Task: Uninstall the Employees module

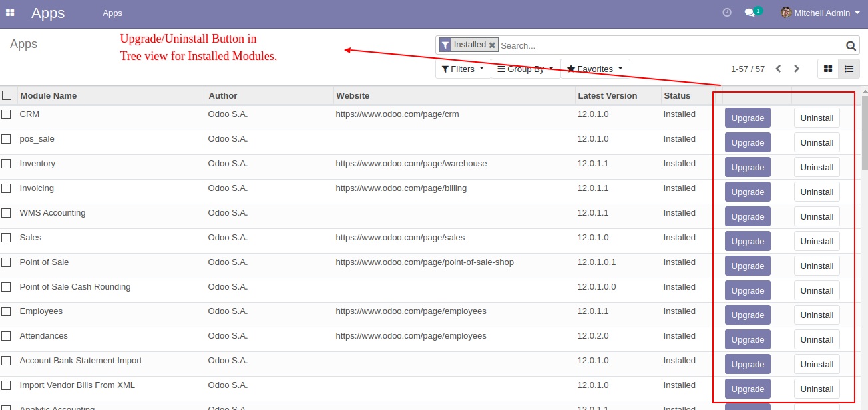Action: pos(817,315)
